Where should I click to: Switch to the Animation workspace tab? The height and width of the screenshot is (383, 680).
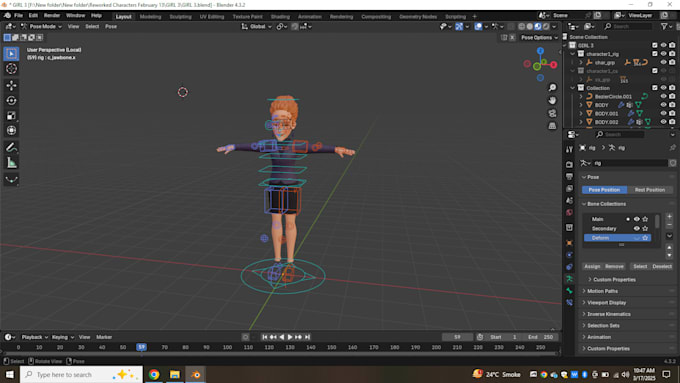pos(310,16)
